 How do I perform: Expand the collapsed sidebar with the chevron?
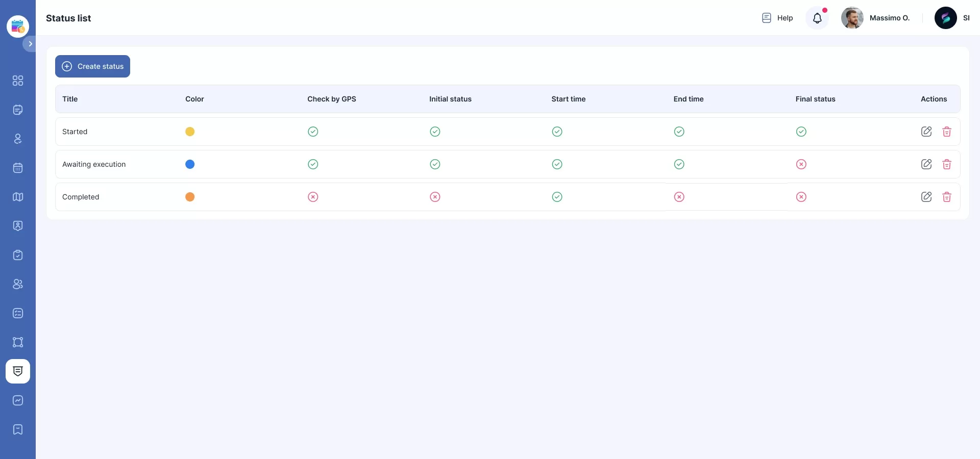[30, 44]
